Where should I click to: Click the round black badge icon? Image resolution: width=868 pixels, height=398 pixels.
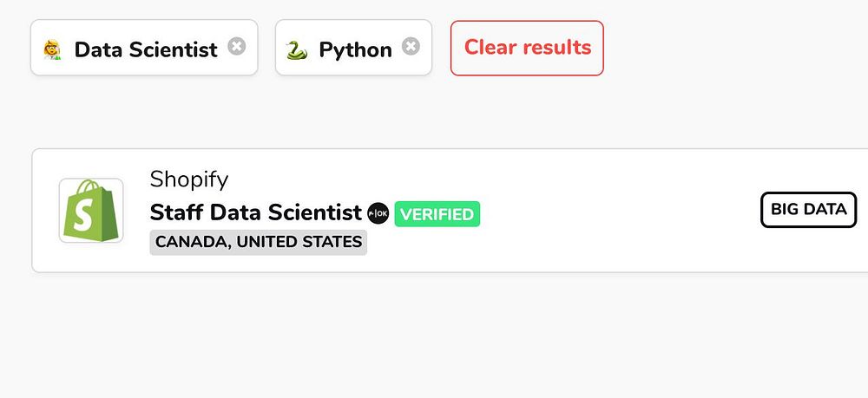click(378, 213)
